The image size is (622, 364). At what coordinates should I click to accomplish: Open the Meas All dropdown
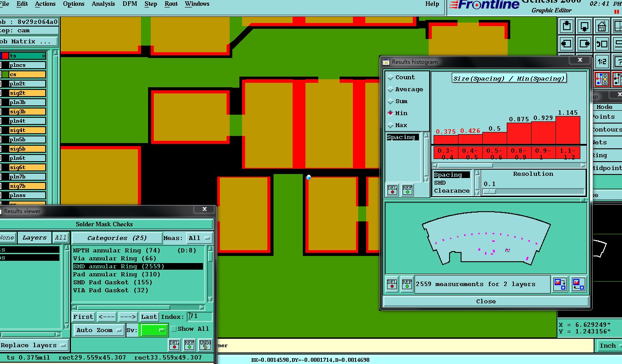point(199,238)
